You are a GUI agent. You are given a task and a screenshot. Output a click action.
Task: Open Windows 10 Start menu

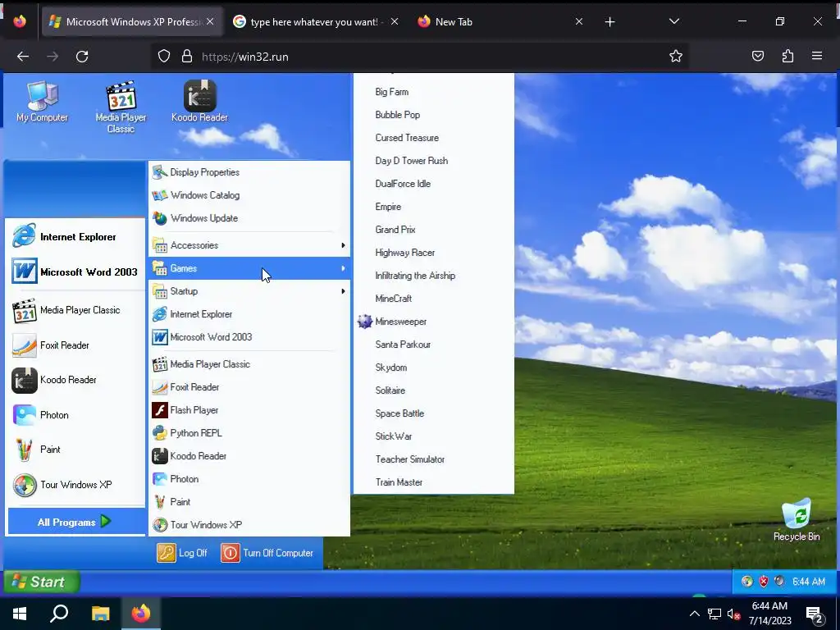20,614
